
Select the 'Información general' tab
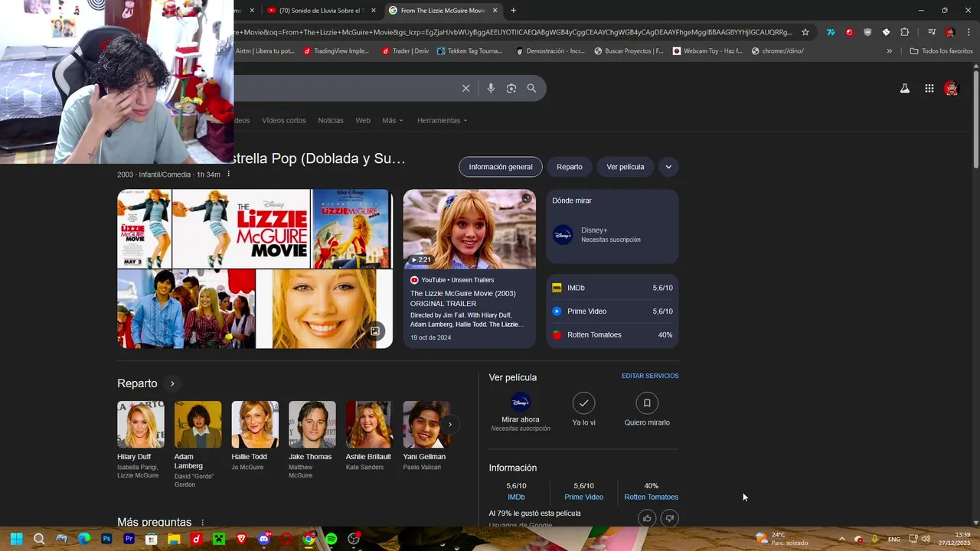click(501, 167)
